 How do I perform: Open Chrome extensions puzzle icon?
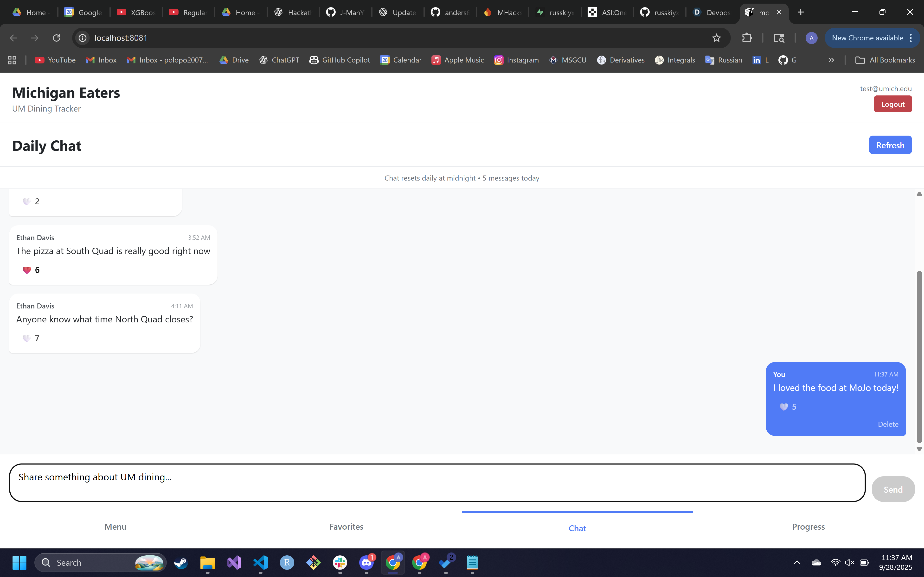747,38
